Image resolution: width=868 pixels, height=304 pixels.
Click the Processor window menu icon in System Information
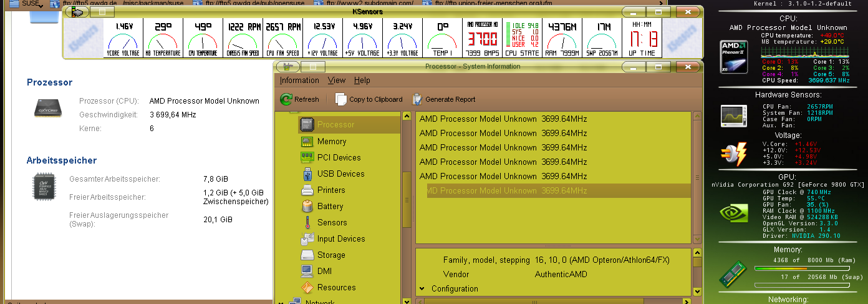pos(287,66)
